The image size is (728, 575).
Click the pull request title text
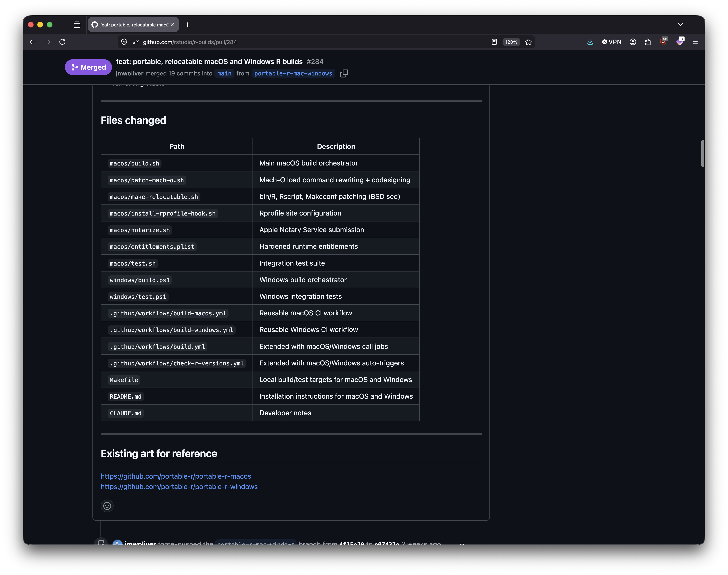209,62
